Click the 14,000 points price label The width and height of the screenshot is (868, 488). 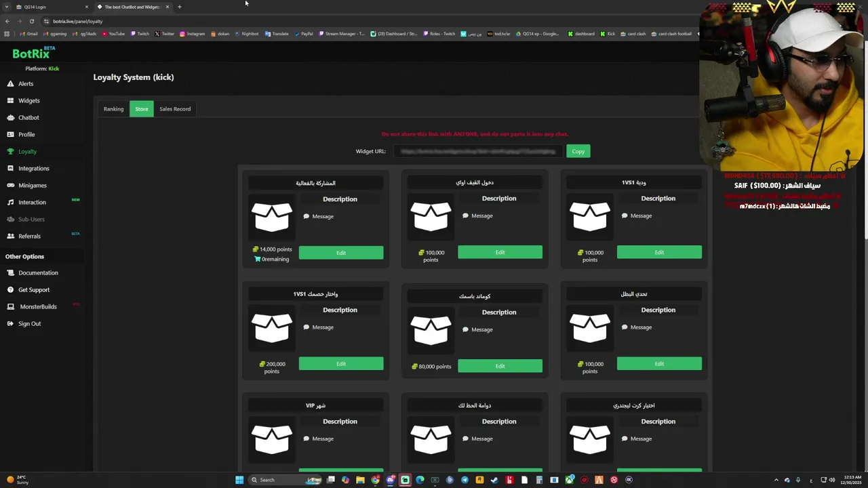(x=272, y=249)
